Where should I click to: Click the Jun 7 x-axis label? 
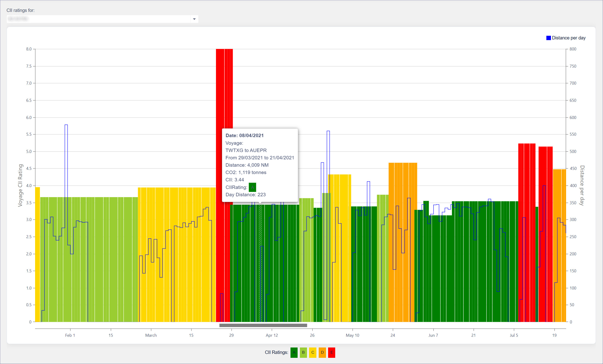[x=433, y=335]
